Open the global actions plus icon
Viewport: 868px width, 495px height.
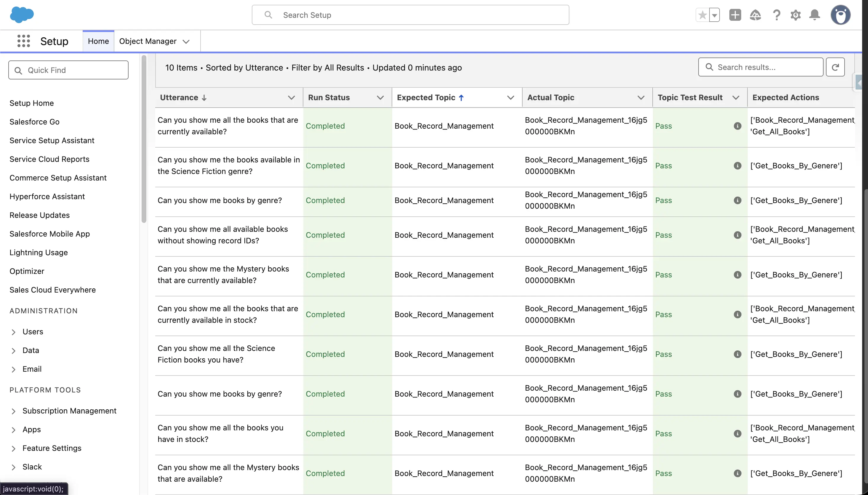(x=735, y=15)
